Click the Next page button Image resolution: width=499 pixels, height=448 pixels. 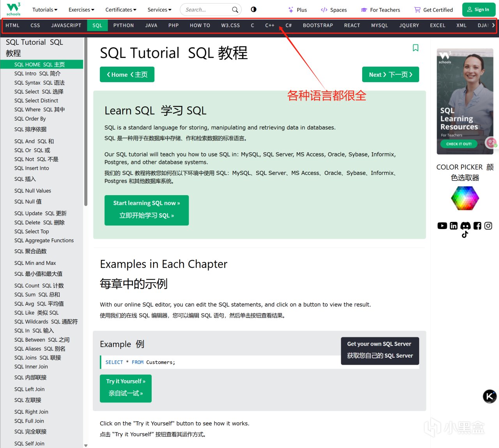tap(391, 74)
